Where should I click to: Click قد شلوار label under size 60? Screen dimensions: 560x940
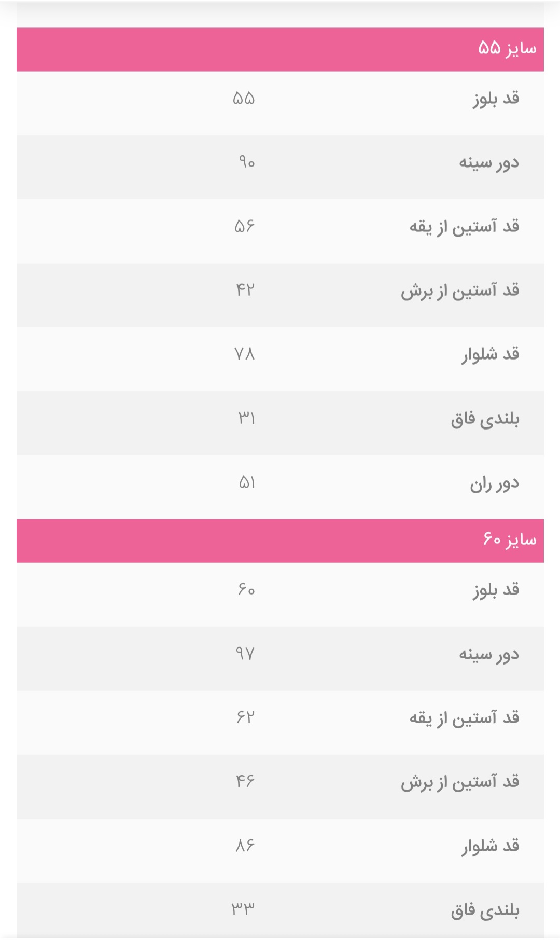(x=491, y=846)
